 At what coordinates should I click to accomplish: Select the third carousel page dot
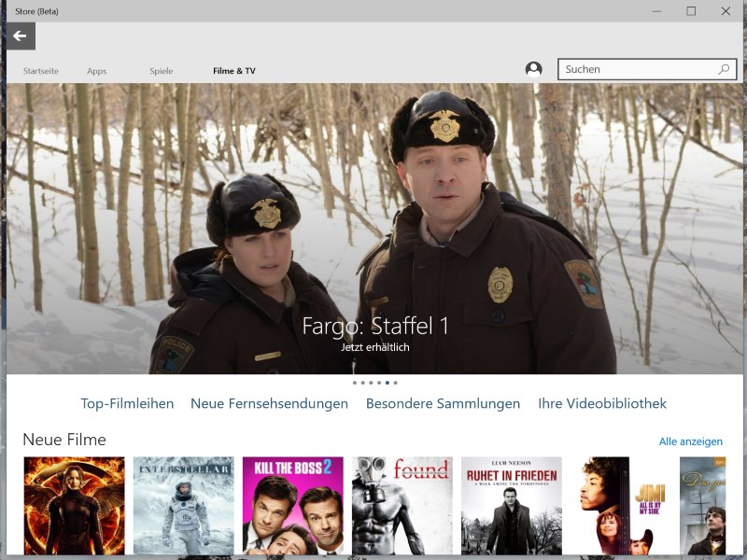(371, 383)
